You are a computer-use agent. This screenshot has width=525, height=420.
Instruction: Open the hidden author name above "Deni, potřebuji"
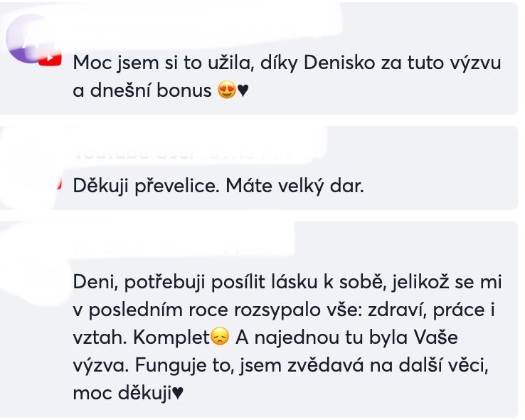(157, 247)
